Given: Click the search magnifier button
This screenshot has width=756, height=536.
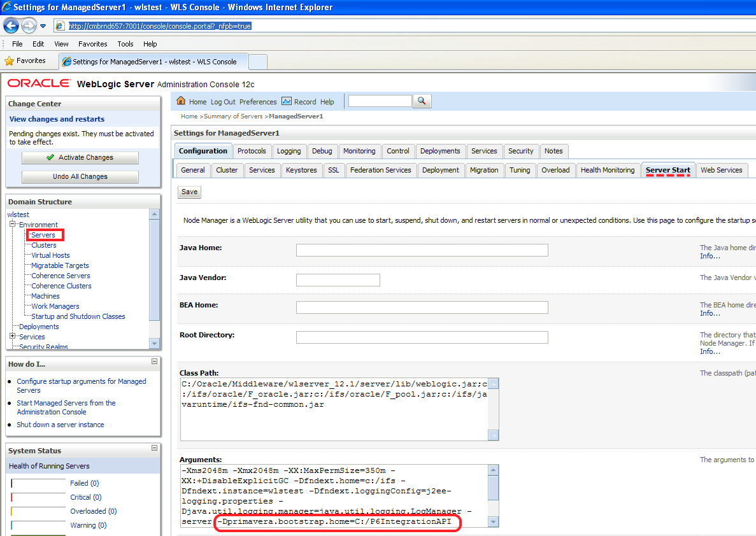Looking at the screenshot, I should point(422,101).
